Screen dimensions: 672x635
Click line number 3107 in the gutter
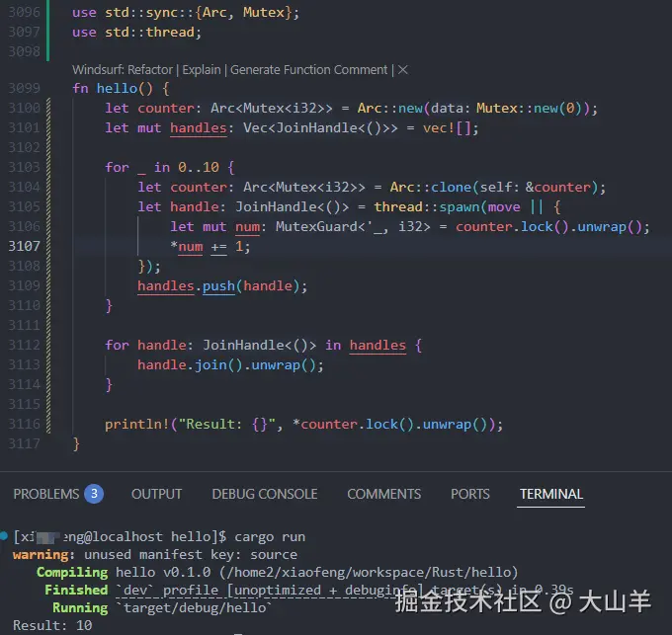(x=22, y=246)
